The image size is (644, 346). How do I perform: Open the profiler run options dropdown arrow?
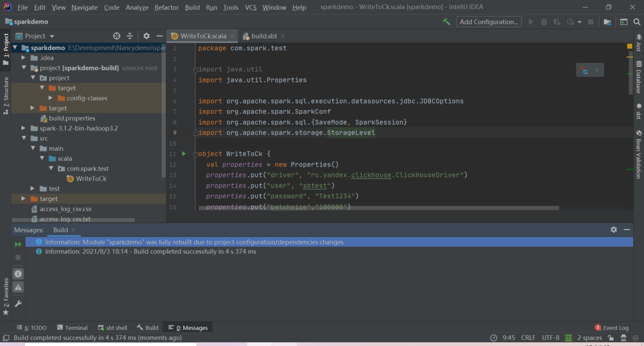coord(580,23)
